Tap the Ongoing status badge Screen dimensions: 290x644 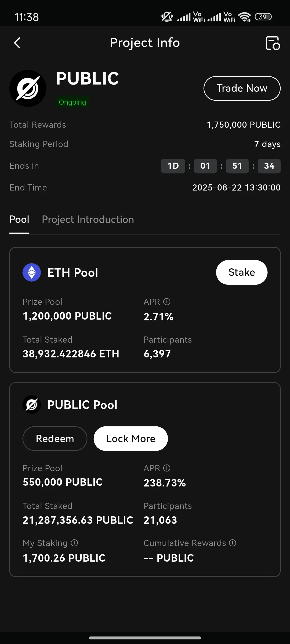[73, 102]
